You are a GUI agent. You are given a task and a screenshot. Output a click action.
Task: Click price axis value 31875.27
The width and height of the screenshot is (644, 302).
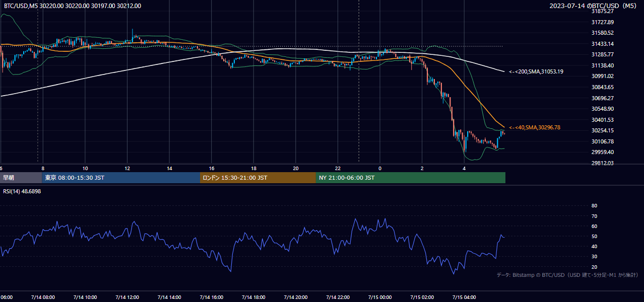[602, 11]
